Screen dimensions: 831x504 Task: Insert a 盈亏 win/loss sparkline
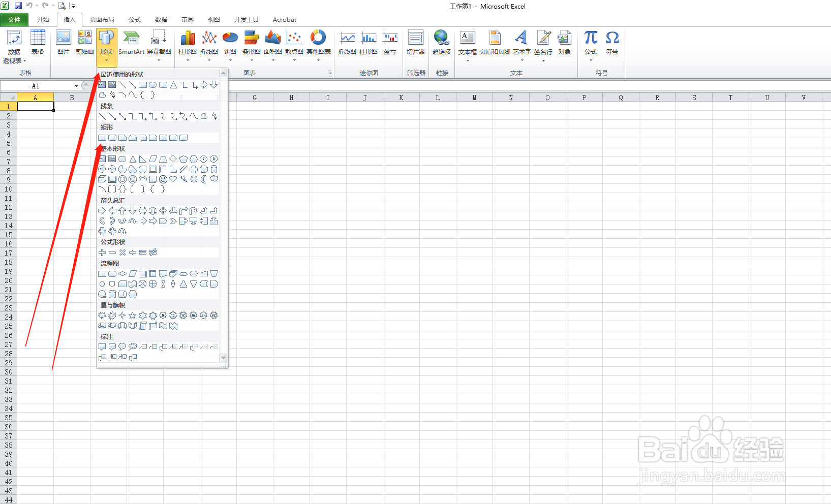tap(390, 43)
